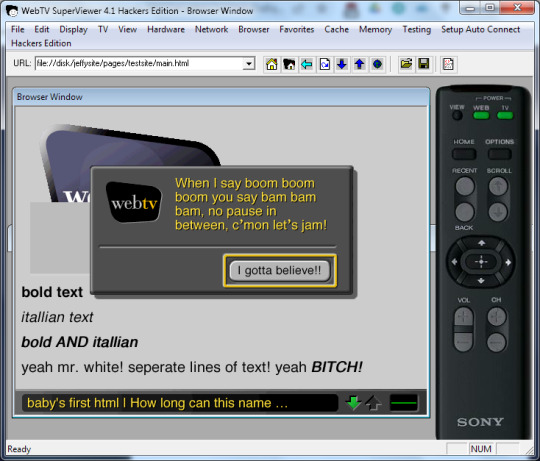The width and height of the screenshot is (540, 461).
Task: Open the Browser menu
Action: (254, 30)
